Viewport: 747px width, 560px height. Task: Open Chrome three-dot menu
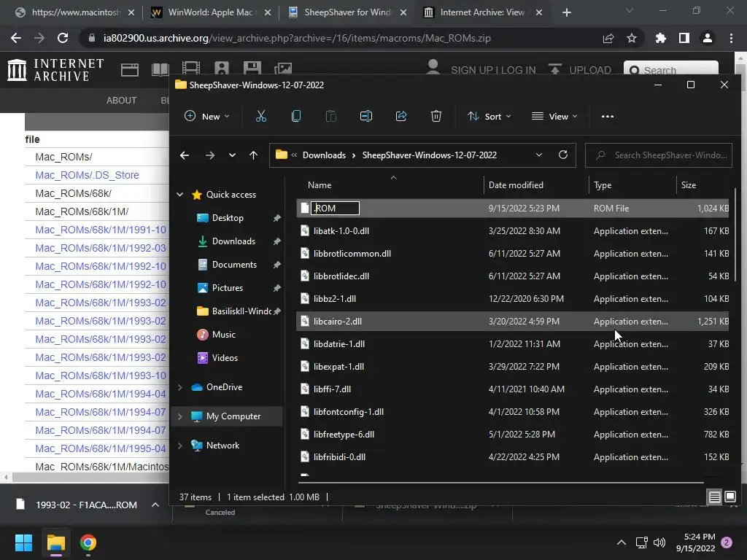(731, 38)
